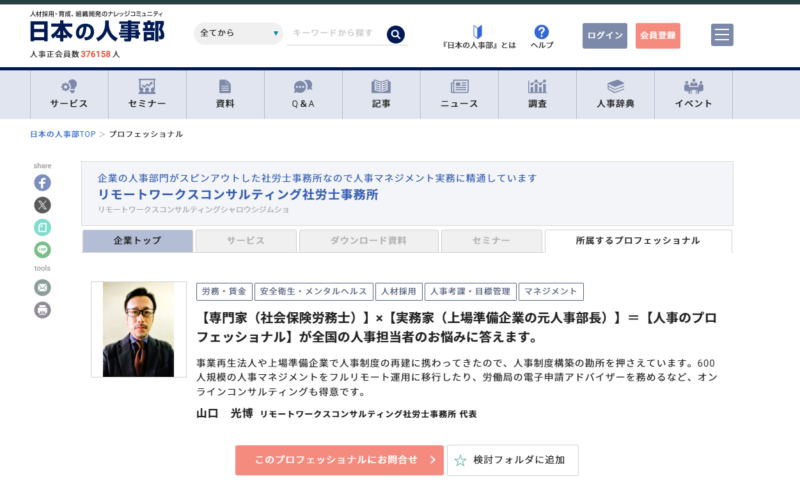
Task: Select the 人事考課・目標管理 tag
Action: click(x=470, y=291)
